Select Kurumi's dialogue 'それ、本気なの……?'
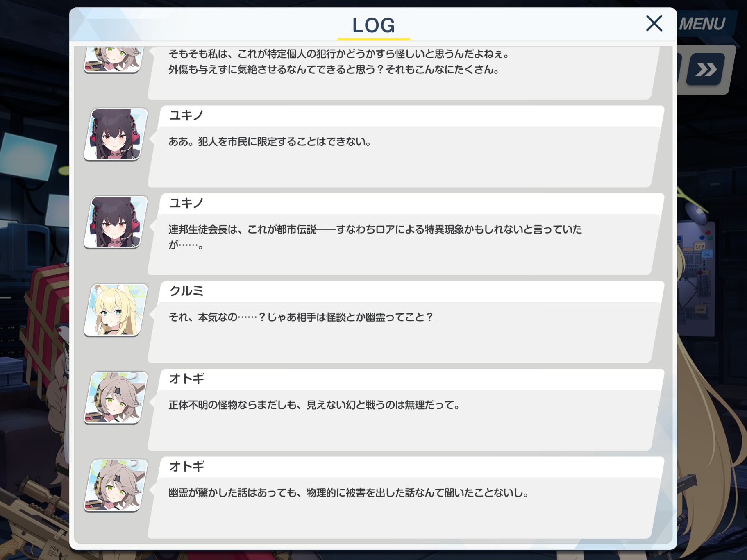The width and height of the screenshot is (747, 560). [x=301, y=317]
